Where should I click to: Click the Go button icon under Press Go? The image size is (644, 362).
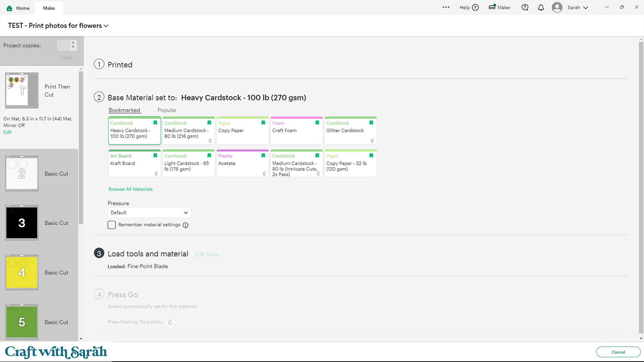tap(170, 322)
